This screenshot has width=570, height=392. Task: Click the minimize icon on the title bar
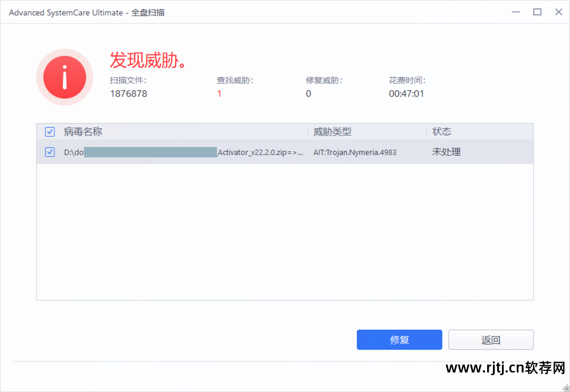point(516,12)
